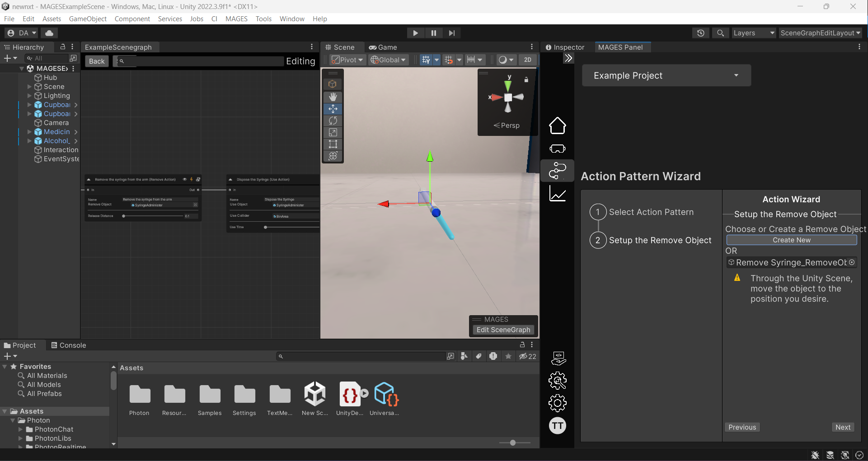
Task: Switch to the Console tab
Action: [x=68, y=345]
